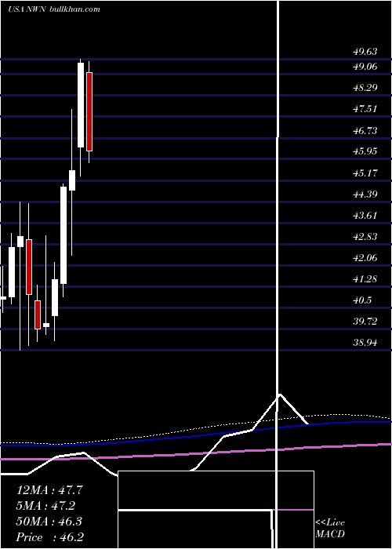This screenshot has width=392, height=549.
Task: Click the 47.51 price level label
Action: (365, 109)
